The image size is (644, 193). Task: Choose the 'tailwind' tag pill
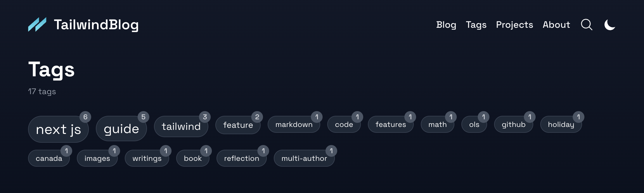pyautogui.click(x=181, y=126)
